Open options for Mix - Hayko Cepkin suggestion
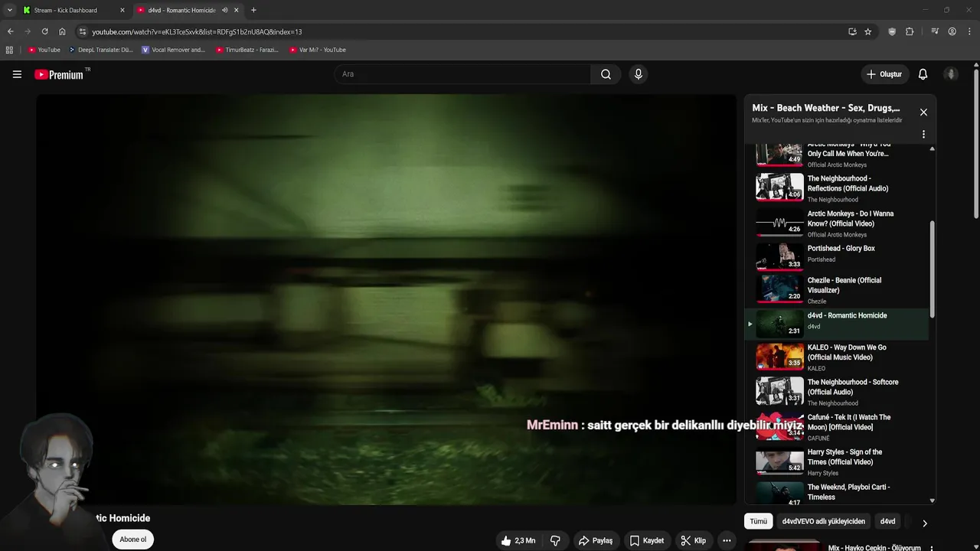980x551 pixels. [x=931, y=548]
